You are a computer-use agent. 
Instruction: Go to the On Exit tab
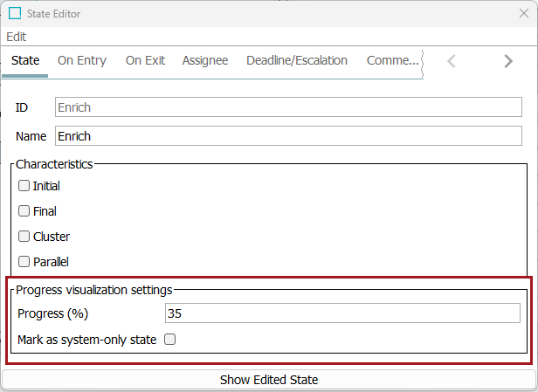pos(145,60)
